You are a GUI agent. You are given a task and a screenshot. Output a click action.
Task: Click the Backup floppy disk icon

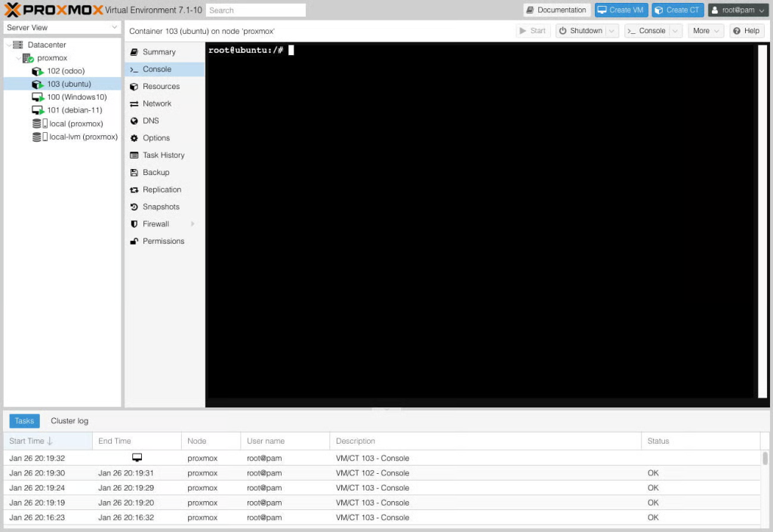coord(134,172)
